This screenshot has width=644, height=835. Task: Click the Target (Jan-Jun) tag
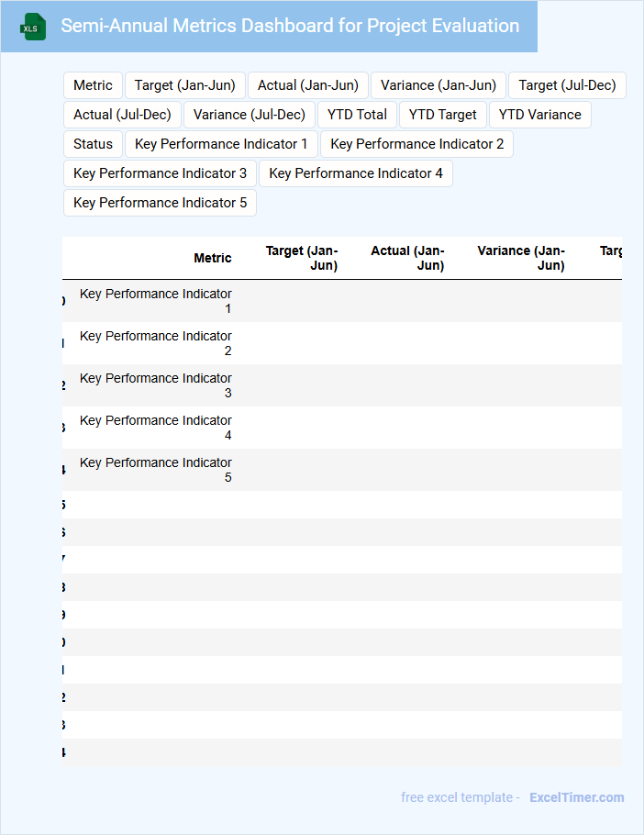point(184,85)
